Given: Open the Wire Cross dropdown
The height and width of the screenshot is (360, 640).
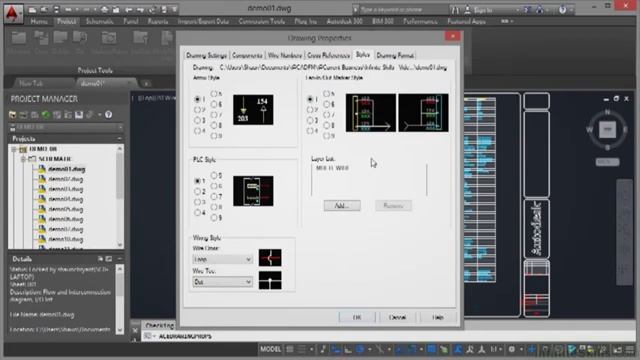Looking at the screenshot, I should coord(222,259).
